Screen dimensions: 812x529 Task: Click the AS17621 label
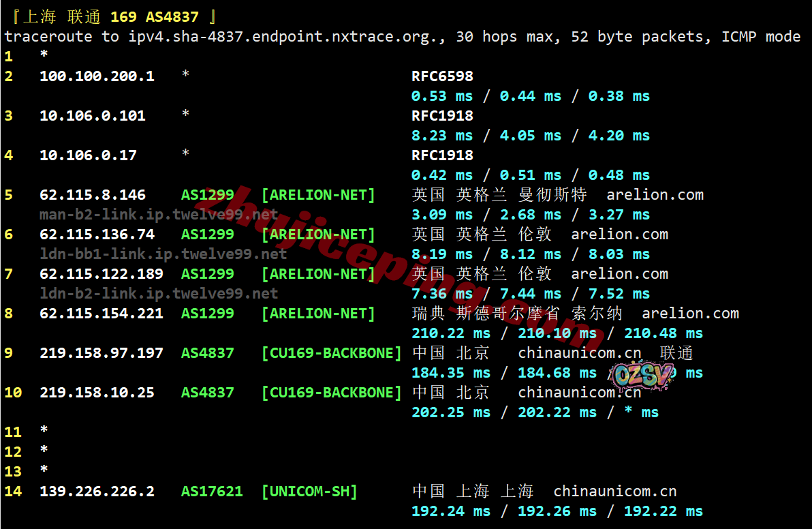211,492
